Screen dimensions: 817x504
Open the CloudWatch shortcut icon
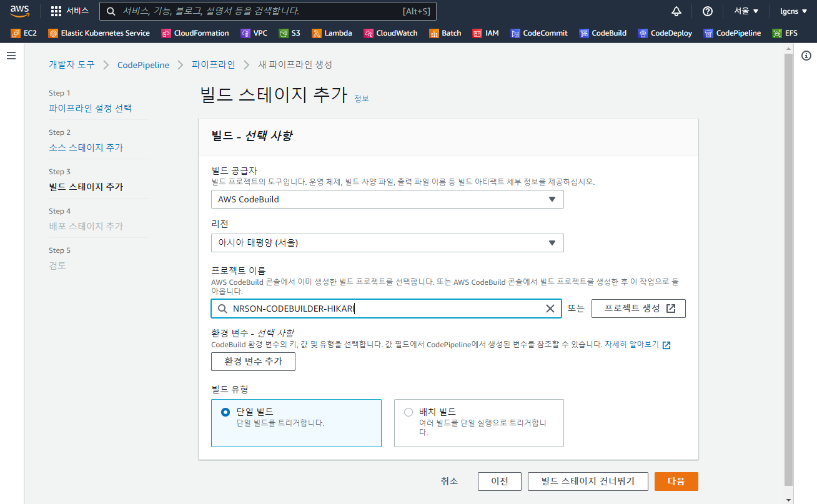click(x=369, y=33)
